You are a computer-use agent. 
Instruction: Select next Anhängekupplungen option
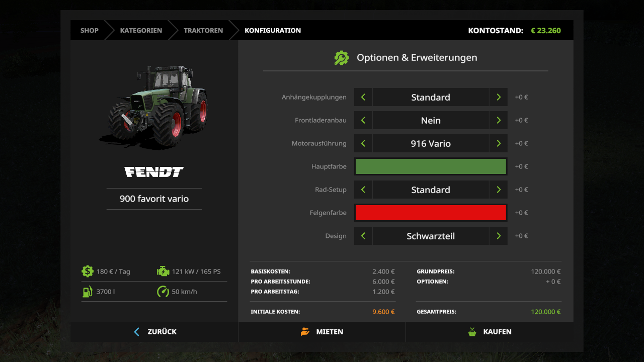click(498, 97)
